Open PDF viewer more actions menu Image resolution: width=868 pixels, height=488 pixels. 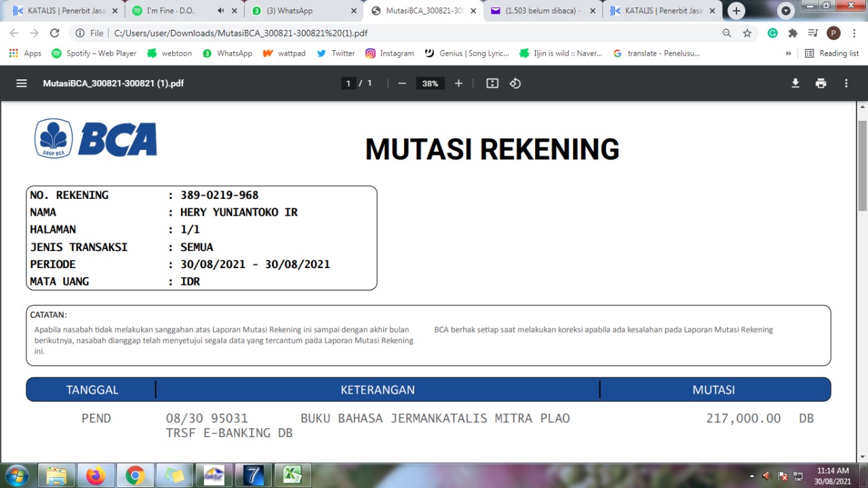point(846,83)
